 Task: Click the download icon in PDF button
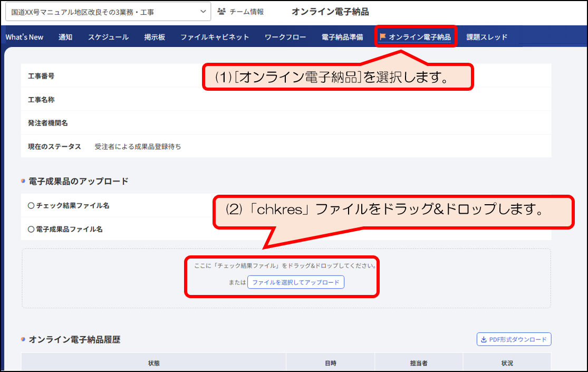click(x=484, y=339)
